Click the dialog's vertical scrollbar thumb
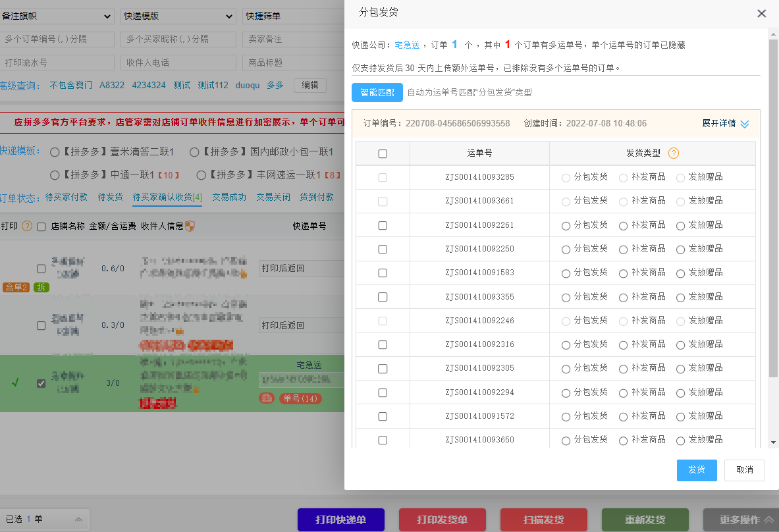The height and width of the screenshot is (532, 779). click(773, 209)
